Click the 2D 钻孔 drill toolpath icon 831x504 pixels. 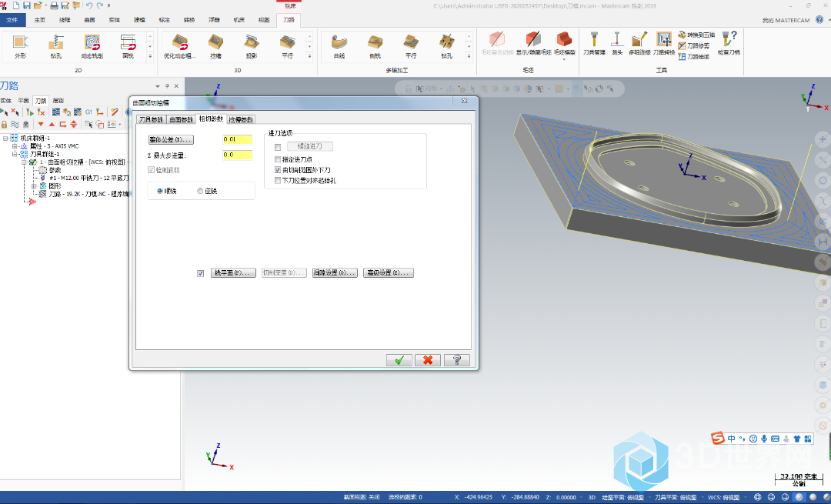55,46
